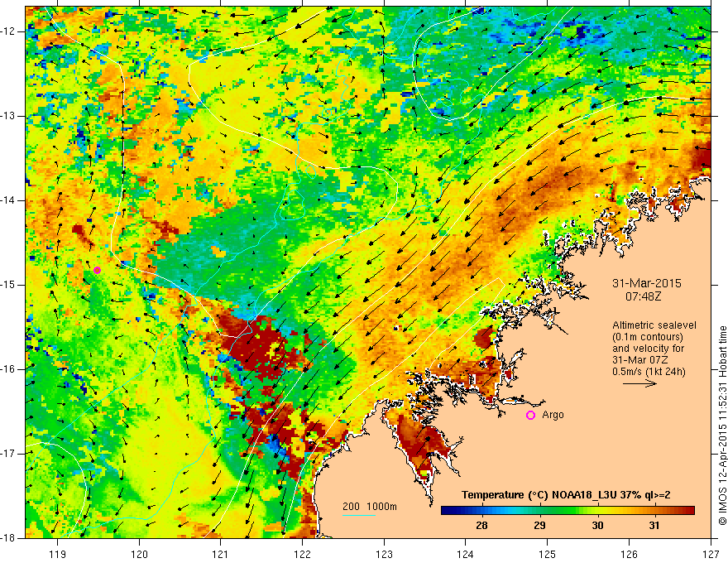Screen dimensions: 728x563
Task: Click longitude axis label '127'
Action: (x=711, y=555)
